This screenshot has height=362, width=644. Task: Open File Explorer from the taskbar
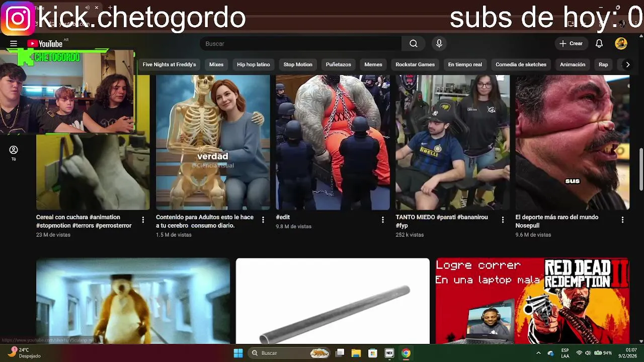[356, 353]
